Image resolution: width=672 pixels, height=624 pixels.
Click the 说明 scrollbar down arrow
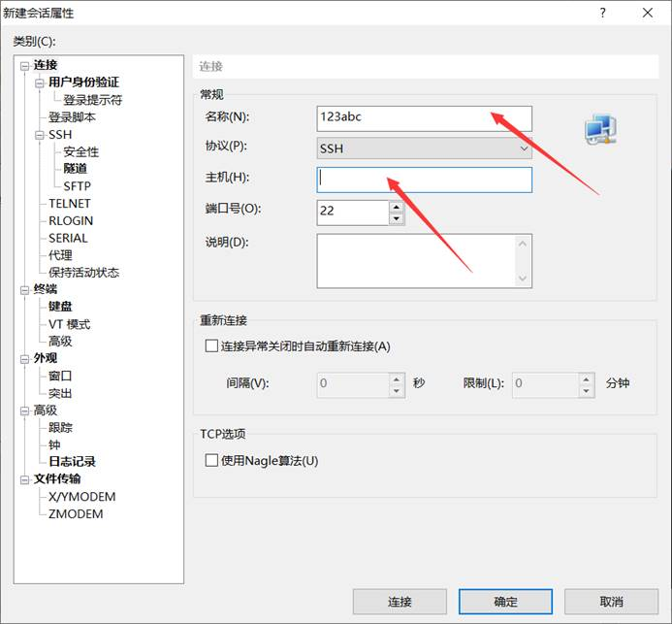523,279
